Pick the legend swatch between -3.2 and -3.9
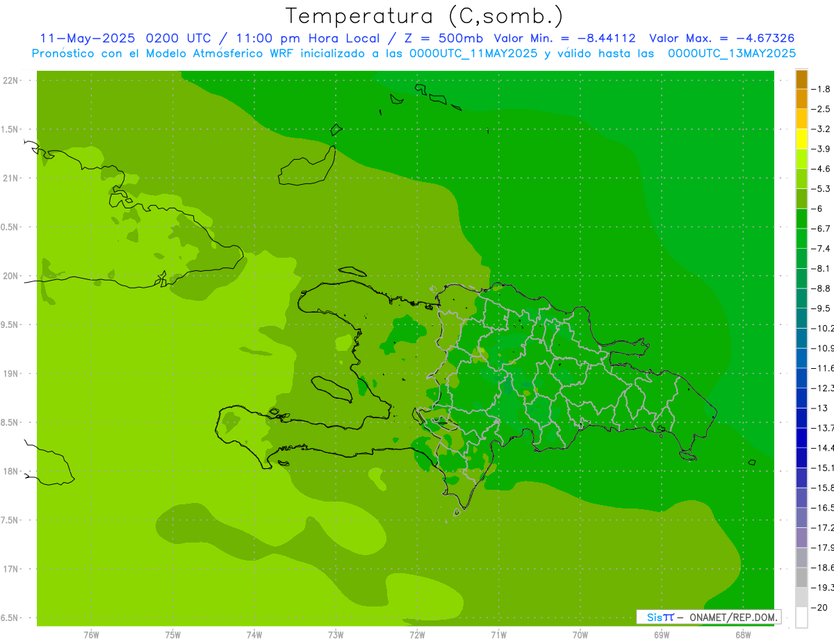Screen dimensions: 834x644 tap(801, 139)
